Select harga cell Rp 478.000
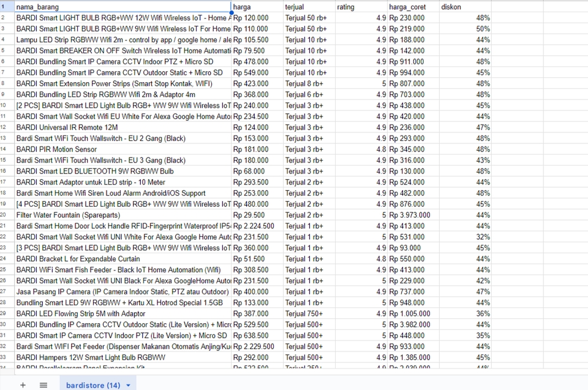Image resolution: width=588 pixels, height=390 pixels. coord(257,61)
